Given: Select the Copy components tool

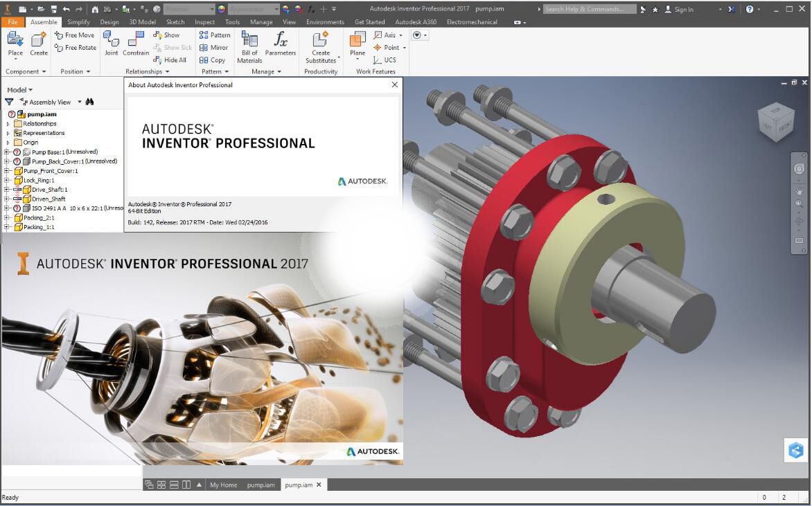Looking at the screenshot, I should click(212, 60).
